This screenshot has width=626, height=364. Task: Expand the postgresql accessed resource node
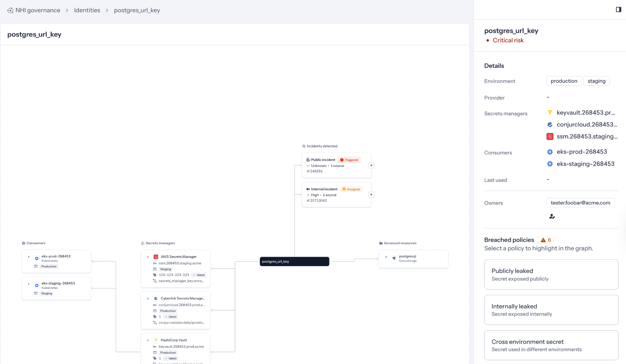(x=386, y=257)
